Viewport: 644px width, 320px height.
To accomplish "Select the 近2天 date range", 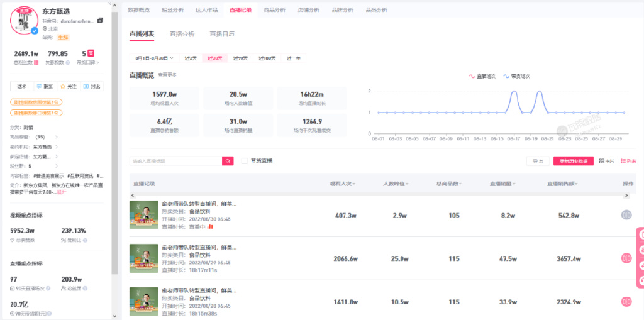I will 191,58.
